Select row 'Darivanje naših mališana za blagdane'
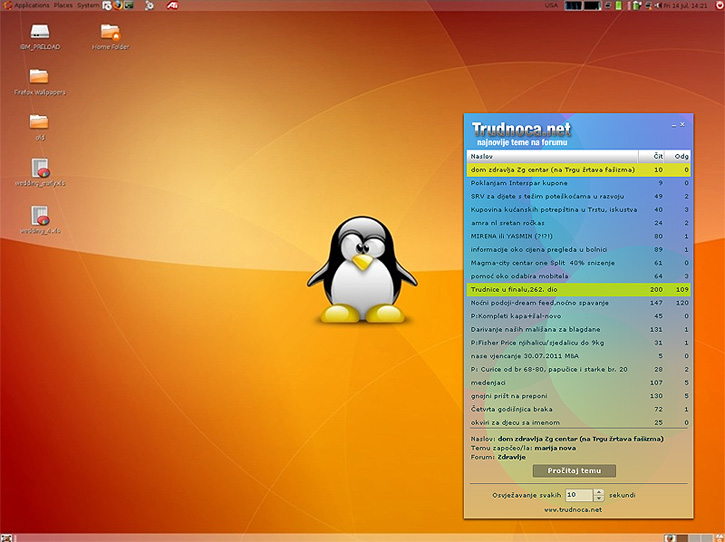Screen dimensions: 725x542 578,330
